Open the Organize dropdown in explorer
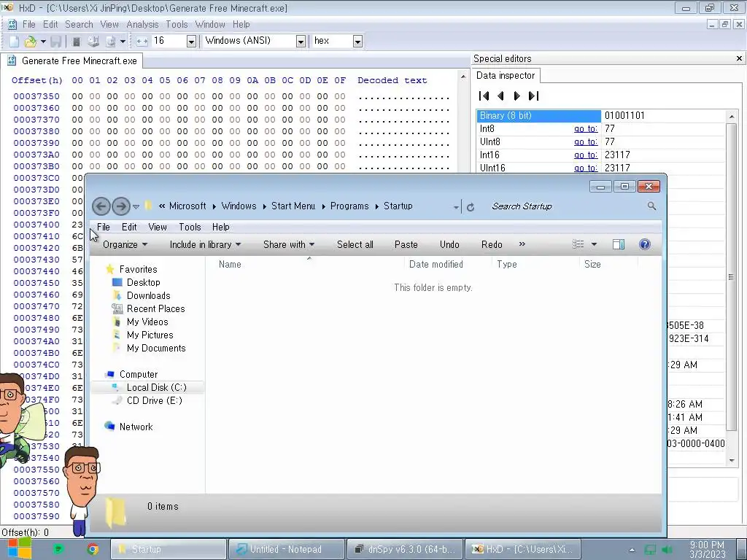The height and width of the screenshot is (560, 747). coord(125,244)
